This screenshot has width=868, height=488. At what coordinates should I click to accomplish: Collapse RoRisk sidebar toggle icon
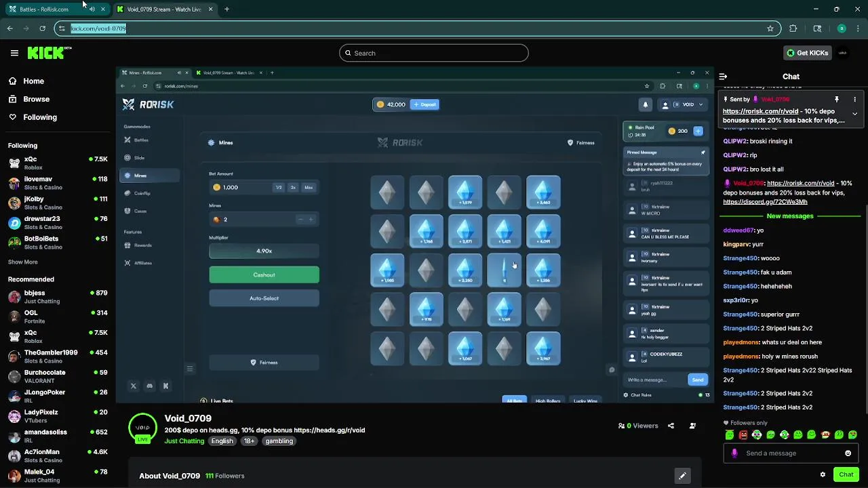point(190,369)
